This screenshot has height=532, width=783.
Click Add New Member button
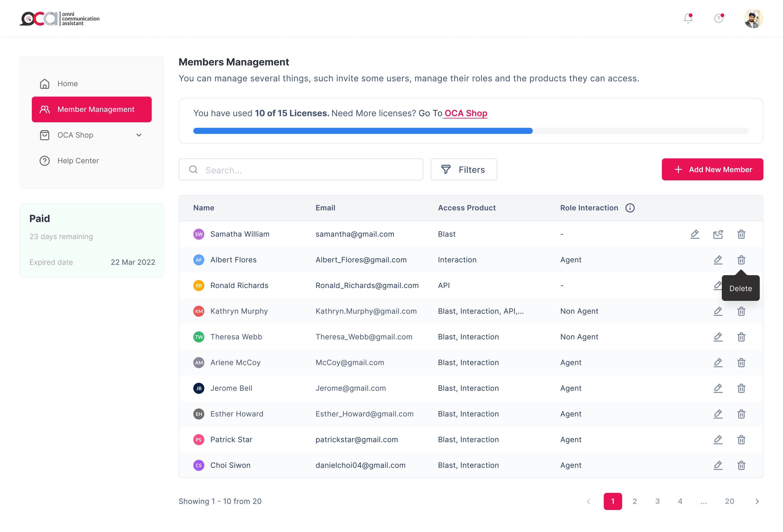712,170
